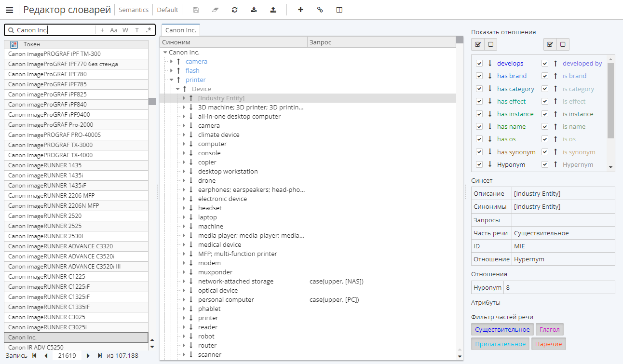Click the token list small up arrow
This screenshot has width=623, height=364.
point(152,340)
